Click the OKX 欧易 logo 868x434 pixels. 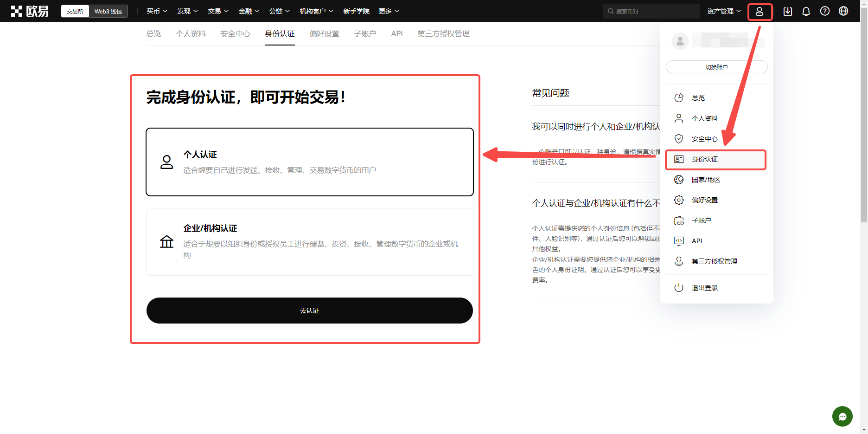click(x=30, y=11)
